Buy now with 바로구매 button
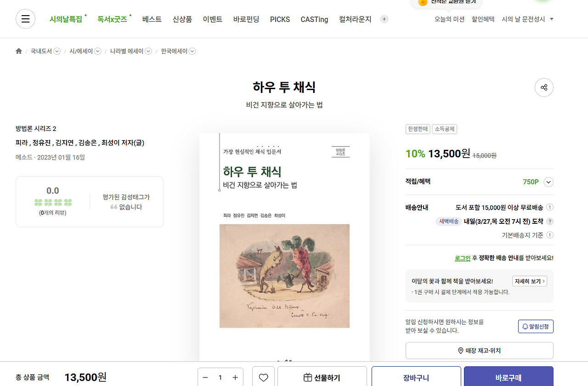Screen dimensions: 588x386 pos(509,377)
